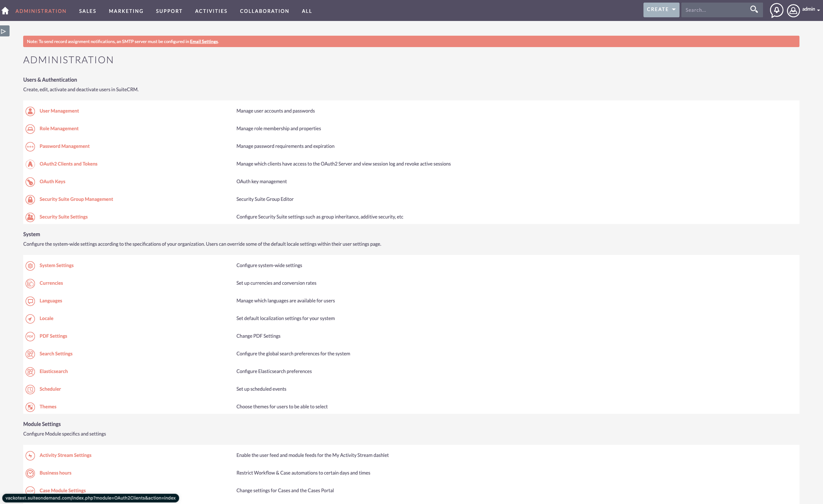Click the Search Settings icon
Image resolution: width=823 pixels, height=504 pixels.
(30, 354)
